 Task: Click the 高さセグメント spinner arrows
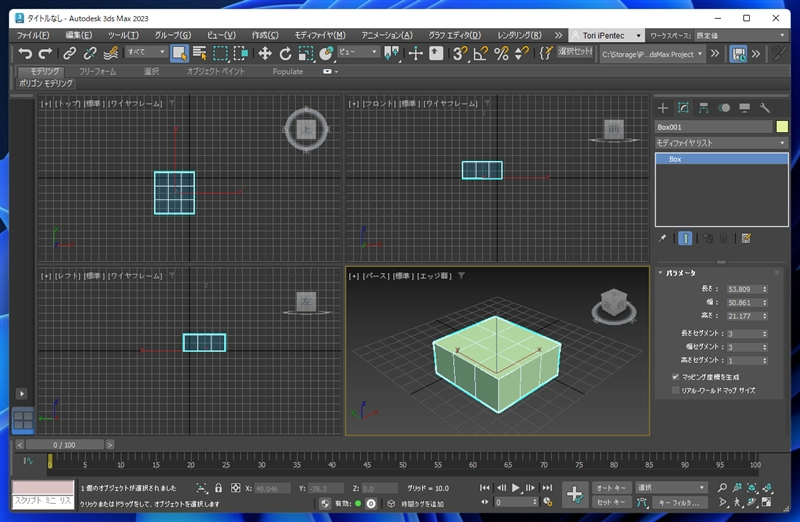[764, 360]
